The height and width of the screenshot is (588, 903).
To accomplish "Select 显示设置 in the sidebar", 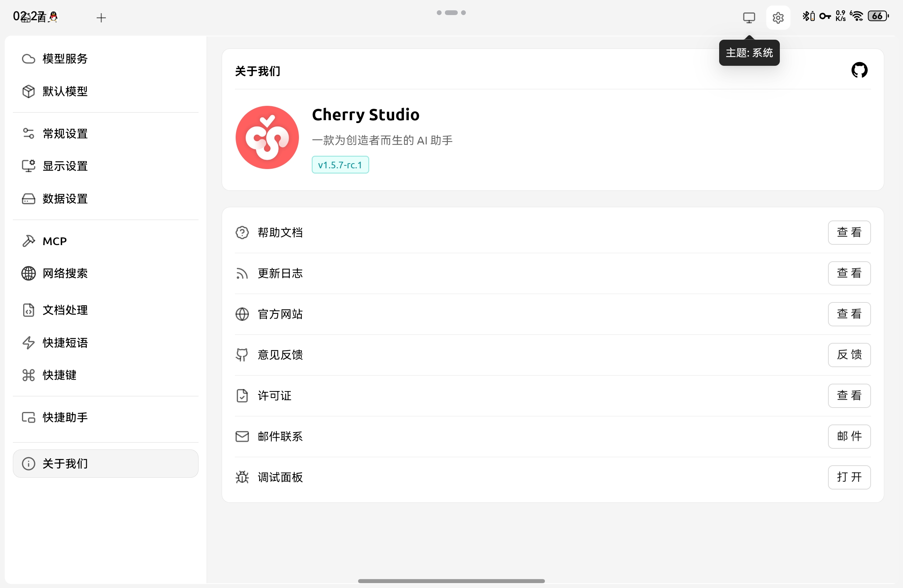I will (x=106, y=166).
